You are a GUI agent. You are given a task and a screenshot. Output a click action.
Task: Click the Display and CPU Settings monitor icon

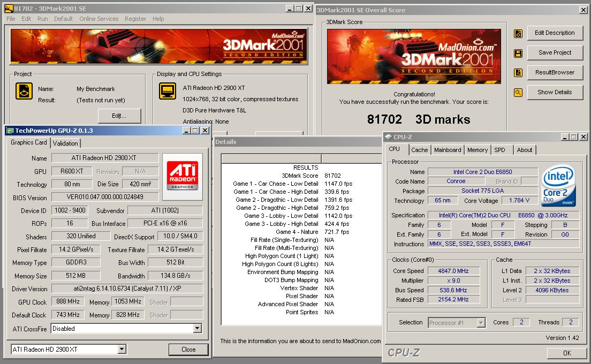(168, 91)
